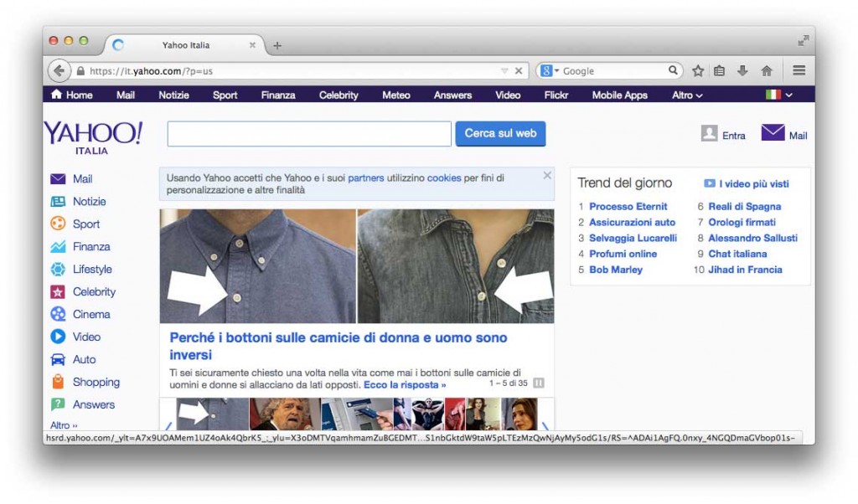
Task: Open the Mail envelope icon in the sidebar
Action: [59, 179]
